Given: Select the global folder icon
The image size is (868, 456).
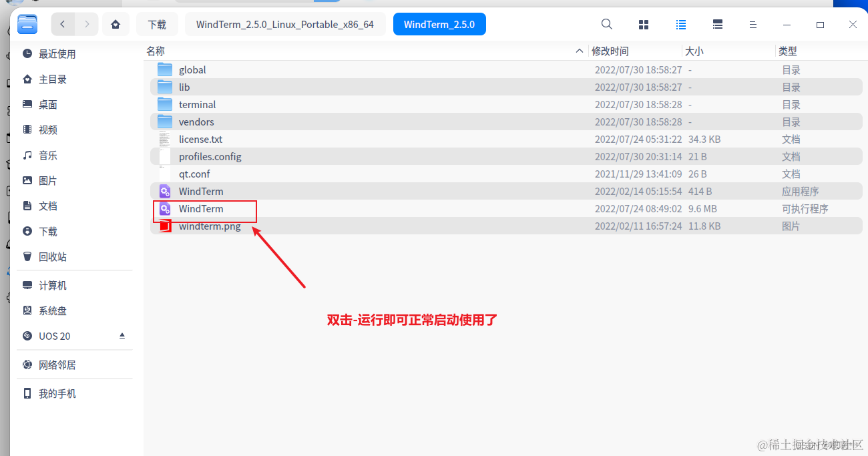Looking at the screenshot, I should (x=165, y=69).
